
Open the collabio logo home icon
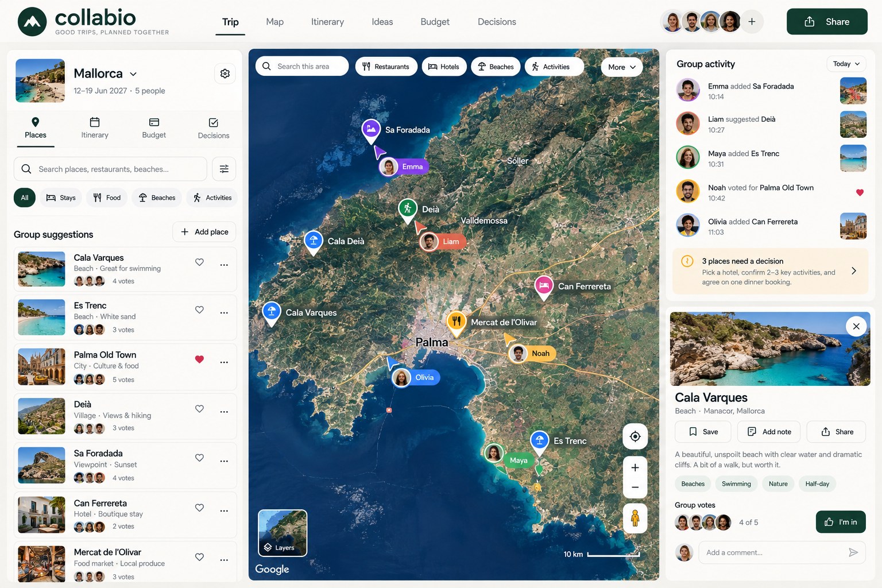coord(32,22)
